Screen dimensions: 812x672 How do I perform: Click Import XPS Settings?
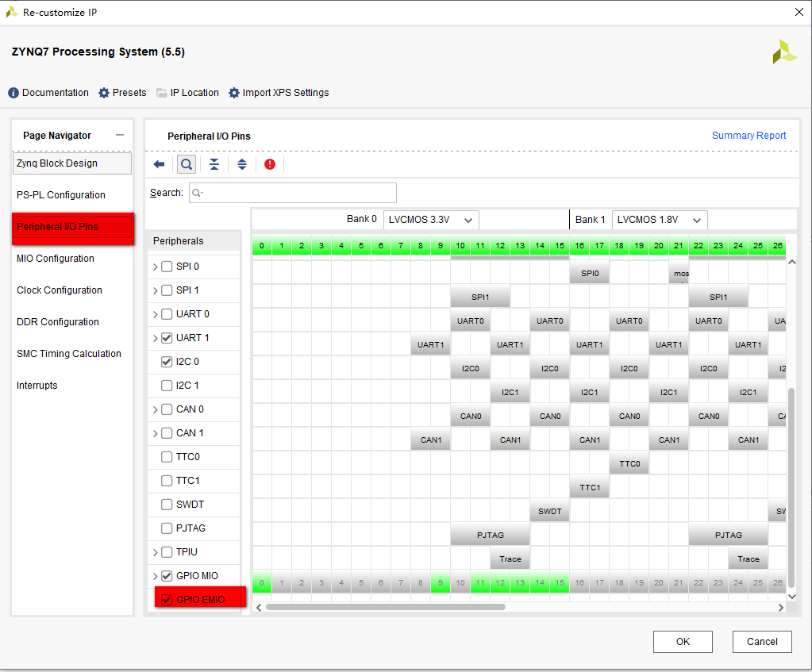[279, 93]
